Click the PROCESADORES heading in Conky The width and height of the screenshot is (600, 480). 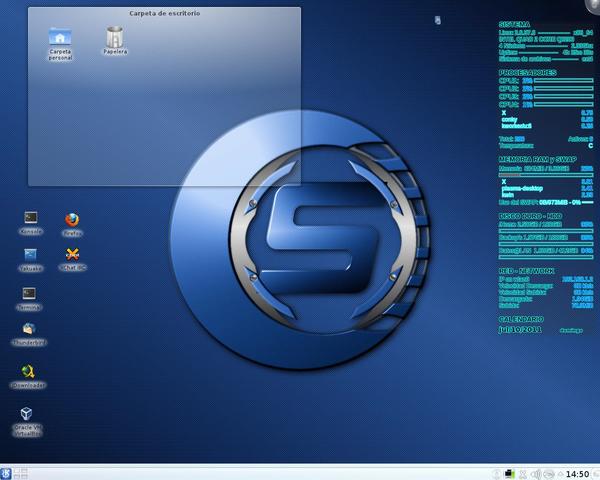pyautogui.click(x=527, y=72)
